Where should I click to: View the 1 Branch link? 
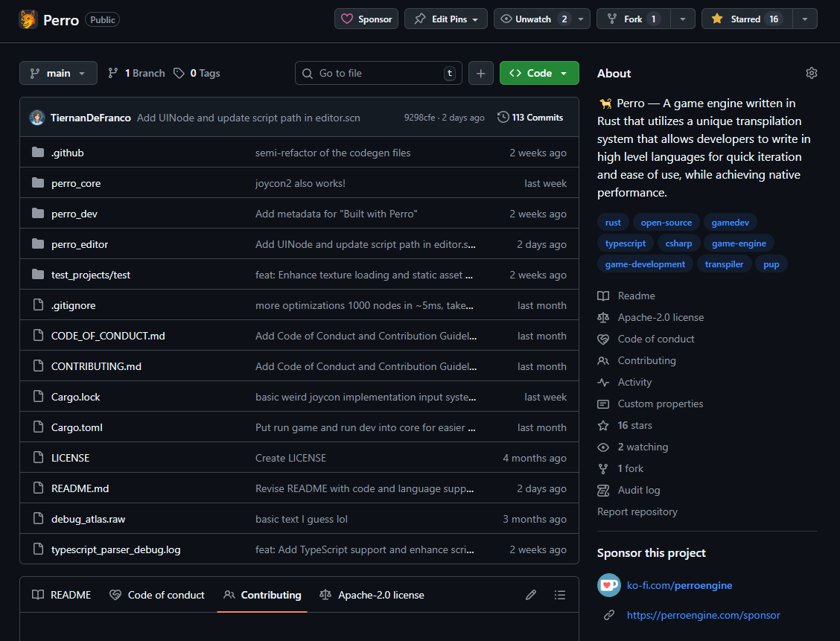136,73
